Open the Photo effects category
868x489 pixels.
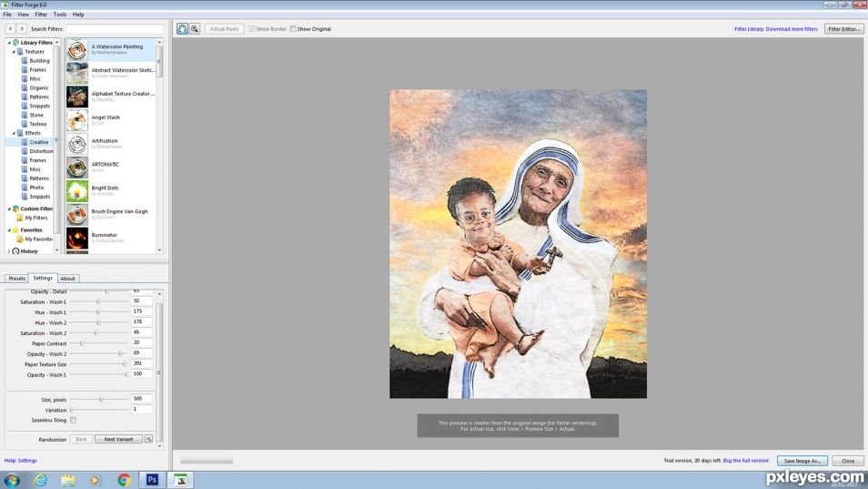pyautogui.click(x=33, y=188)
